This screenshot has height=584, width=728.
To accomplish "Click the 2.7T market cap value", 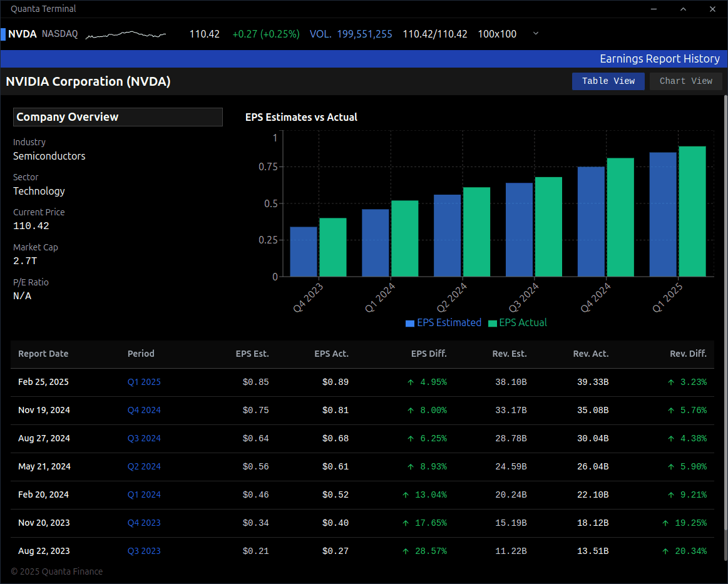I will pos(25,261).
